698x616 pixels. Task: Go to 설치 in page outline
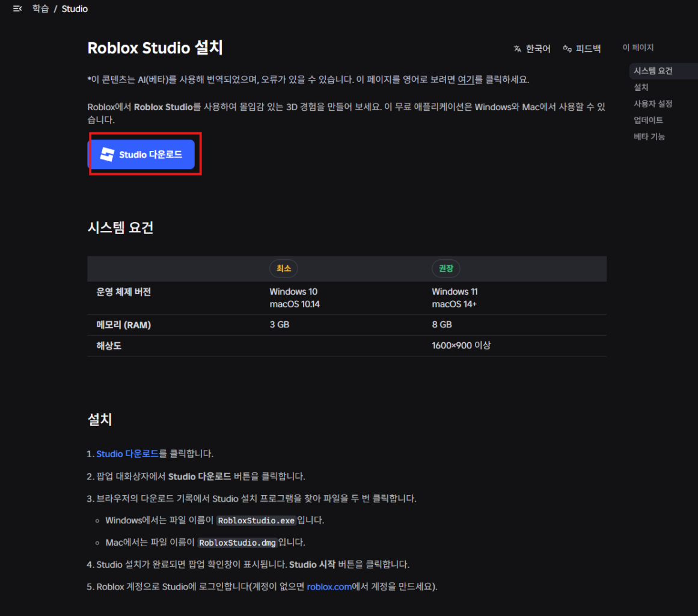click(x=640, y=87)
